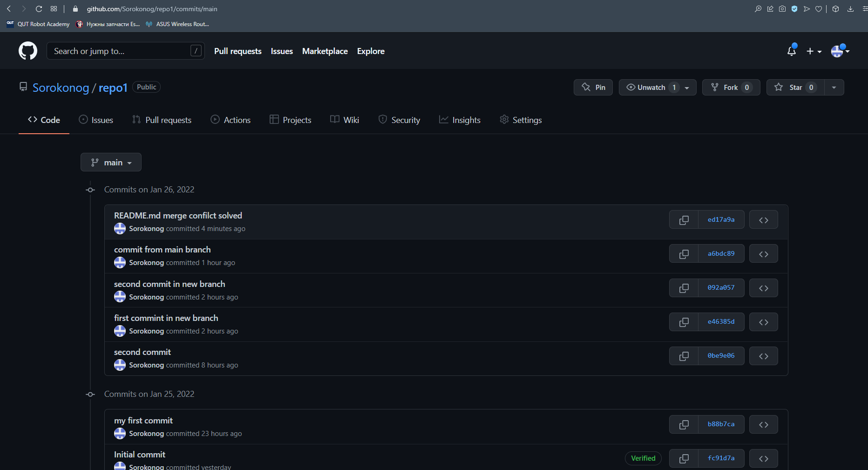Open the Star lists dropdown arrow
Viewport: 868px width, 470px height.
coord(834,88)
